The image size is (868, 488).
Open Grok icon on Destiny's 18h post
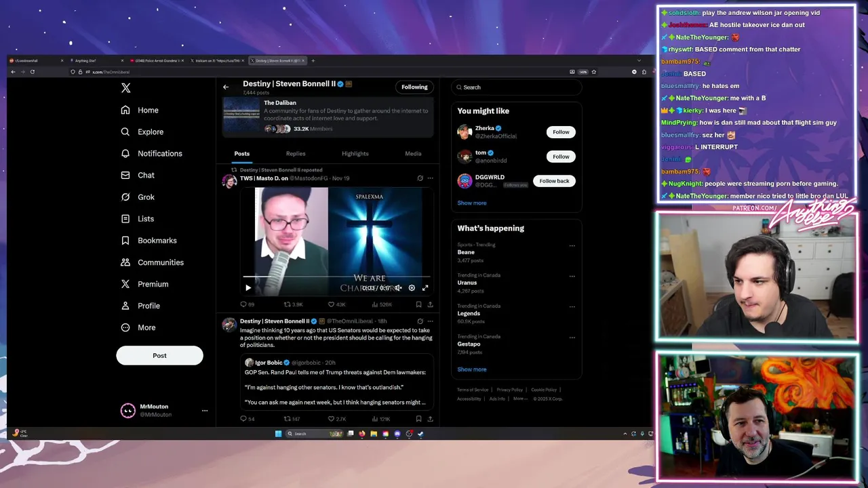(x=420, y=321)
